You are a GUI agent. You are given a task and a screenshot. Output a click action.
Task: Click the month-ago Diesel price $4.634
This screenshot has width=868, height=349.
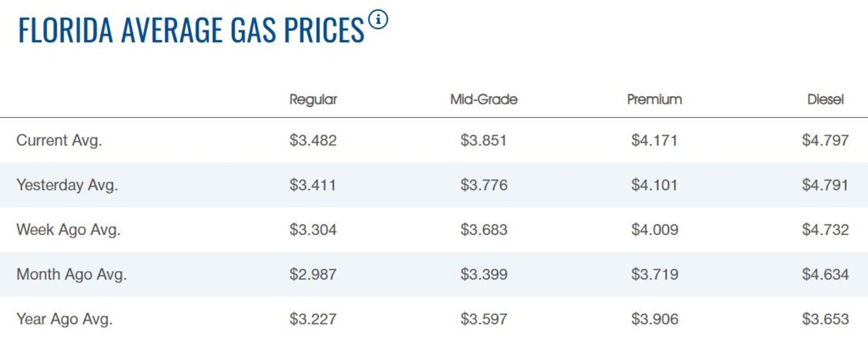[825, 274]
